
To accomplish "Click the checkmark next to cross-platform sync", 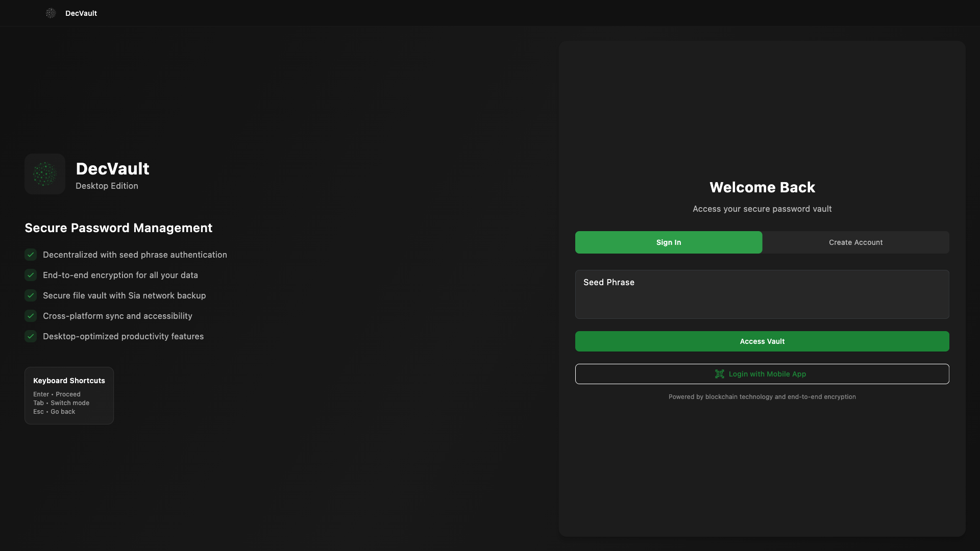I will (30, 316).
